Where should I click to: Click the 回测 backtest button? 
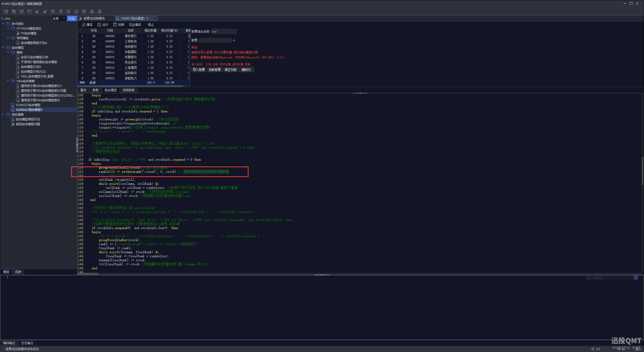119,25
